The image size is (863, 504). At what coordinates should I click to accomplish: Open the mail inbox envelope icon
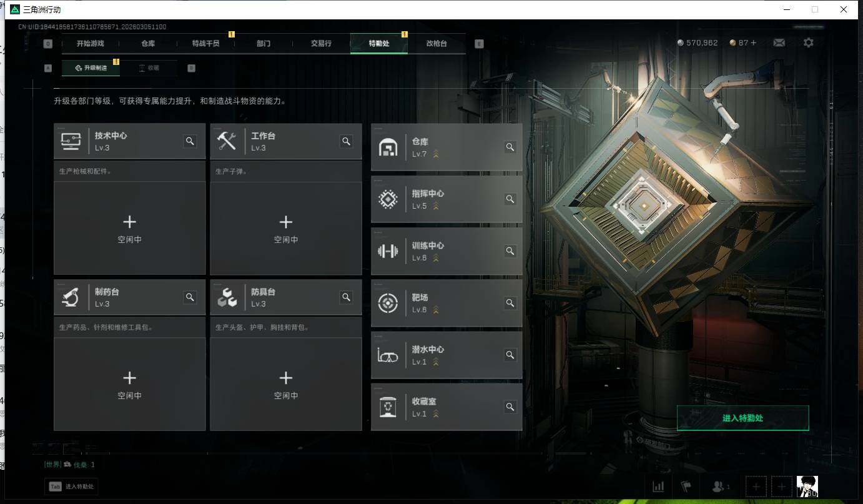pos(779,42)
